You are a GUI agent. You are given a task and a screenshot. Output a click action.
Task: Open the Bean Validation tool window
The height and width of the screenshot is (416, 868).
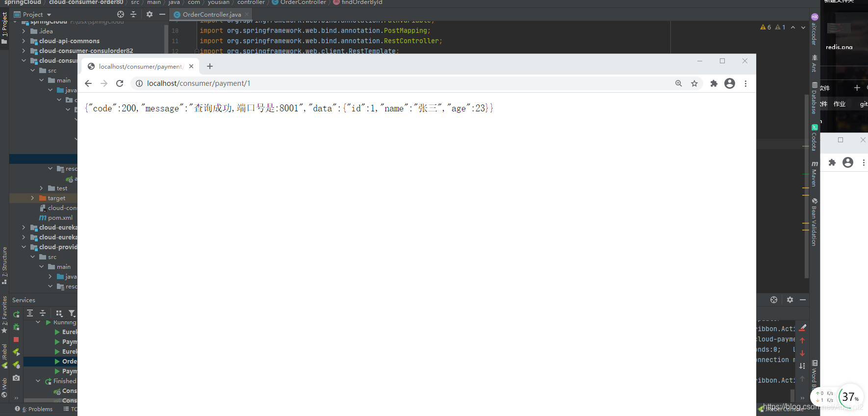click(x=814, y=222)
